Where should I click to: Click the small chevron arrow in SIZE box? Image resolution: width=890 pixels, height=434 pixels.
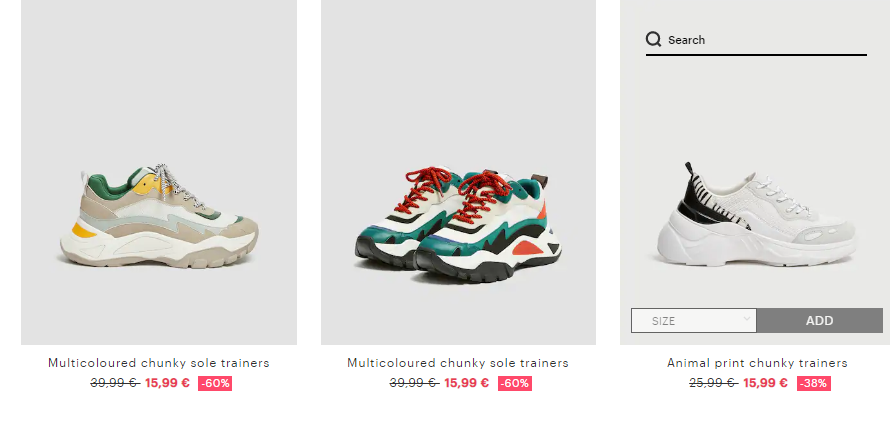coord(746,319)
